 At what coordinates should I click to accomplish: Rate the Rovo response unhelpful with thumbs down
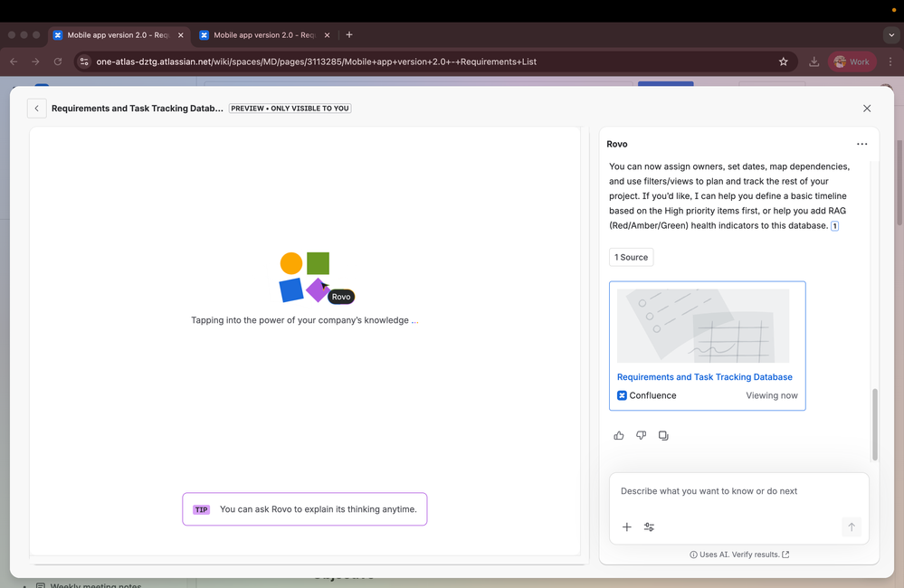click(x=641, y=435)
